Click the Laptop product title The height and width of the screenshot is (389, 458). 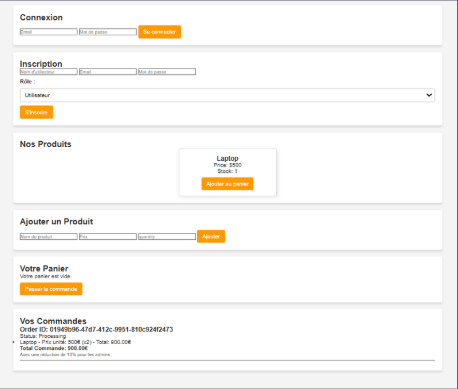coord(227,158)
